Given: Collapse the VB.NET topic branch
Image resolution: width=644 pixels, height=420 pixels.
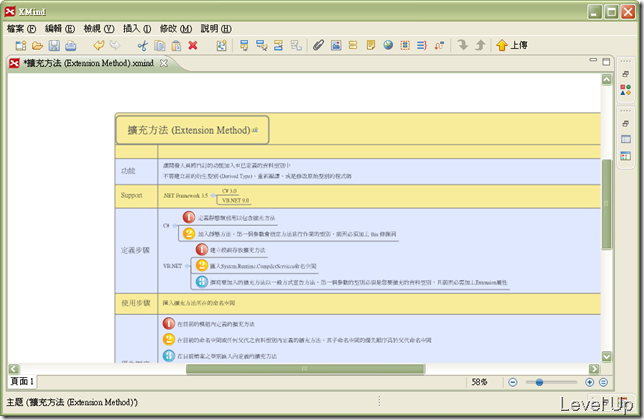Looking at the screenshot, I should pyautogui.click(x=187, y=266).
